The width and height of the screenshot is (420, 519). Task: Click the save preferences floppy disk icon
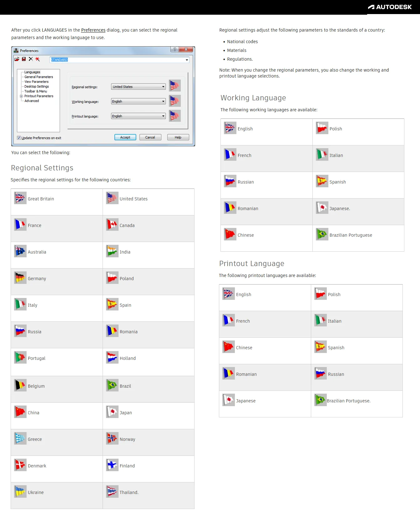[x=24, y=59]
